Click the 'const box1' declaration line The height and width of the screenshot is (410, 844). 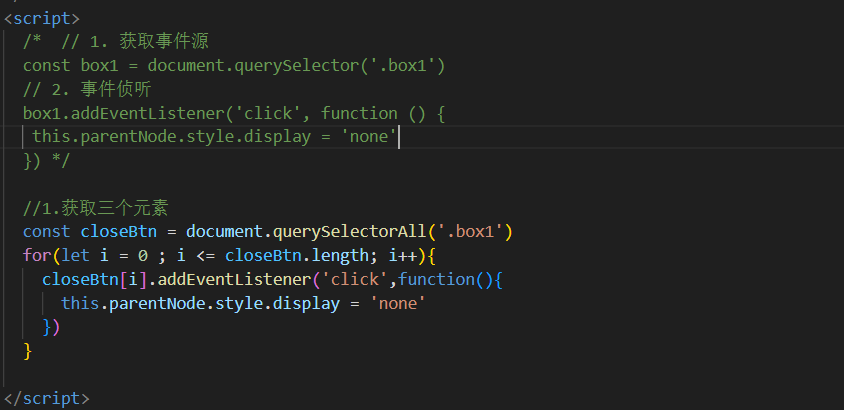234,66
